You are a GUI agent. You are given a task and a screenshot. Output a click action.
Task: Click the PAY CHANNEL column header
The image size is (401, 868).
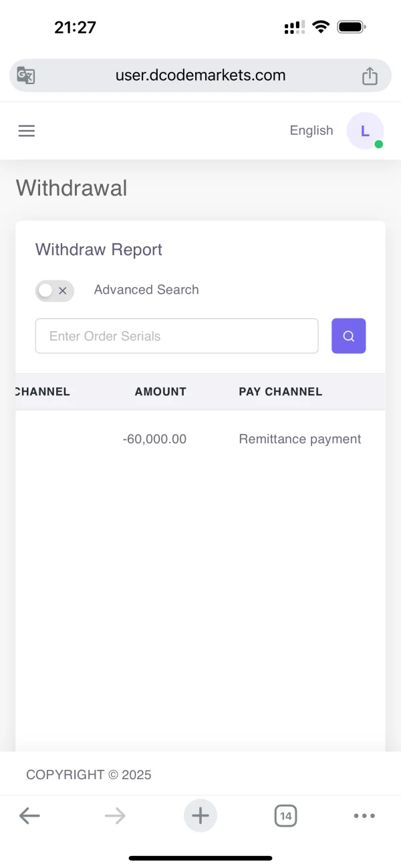[281, 392]
